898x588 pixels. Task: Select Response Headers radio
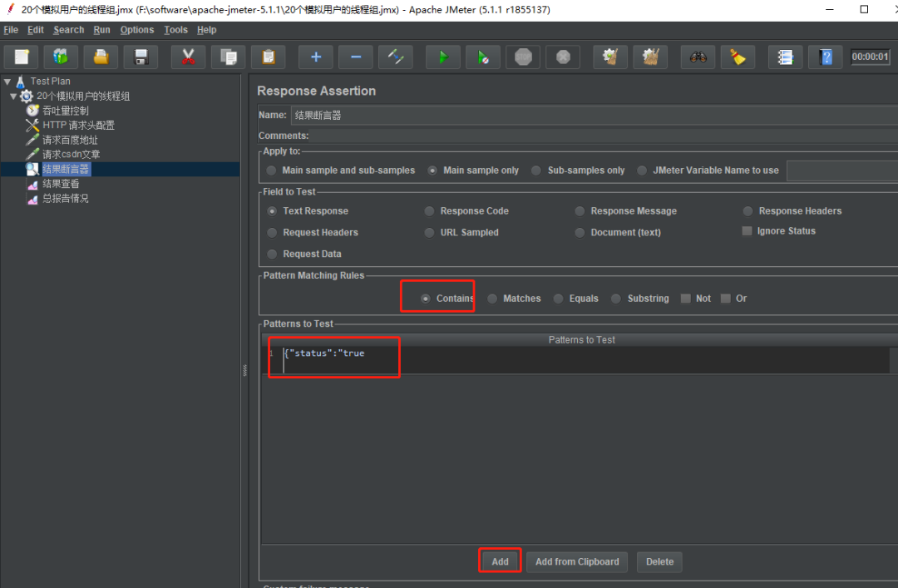pos(748,211)
